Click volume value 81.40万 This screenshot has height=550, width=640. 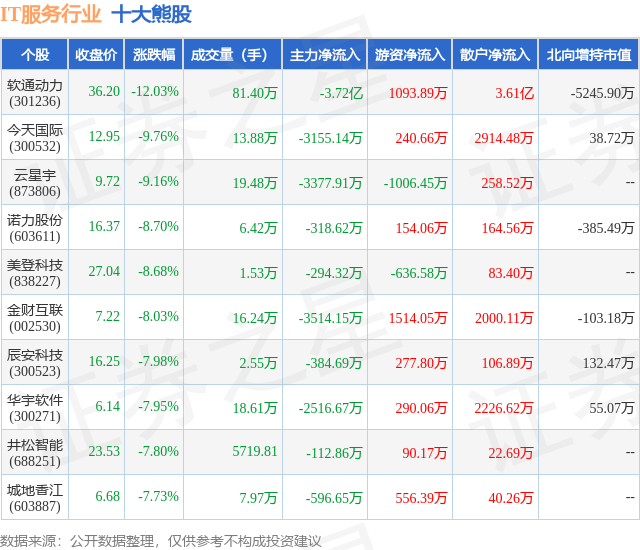click(x=255, y=93)
